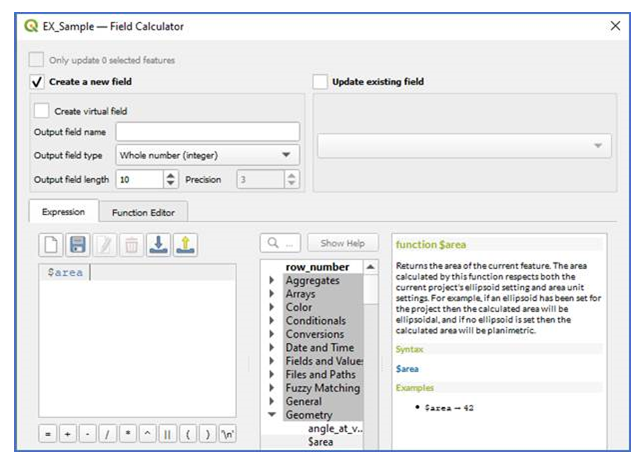Increase Output field length with stepper

coord(171,175)
